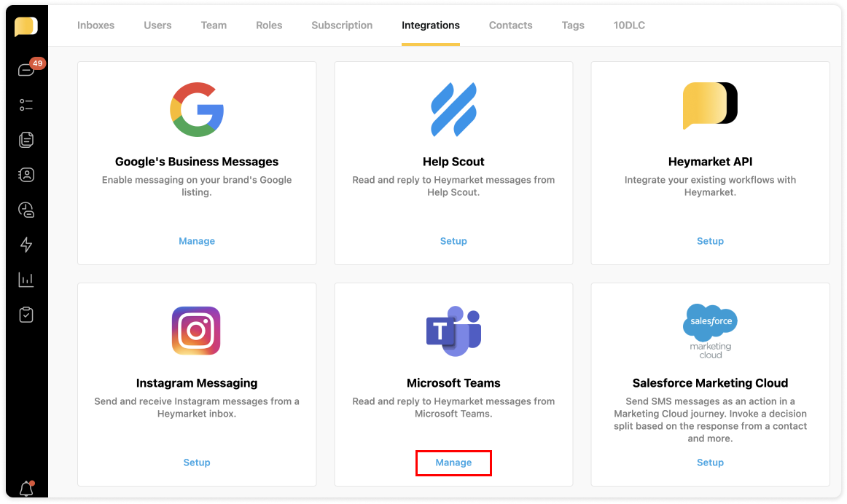Manage Google's Business Messages integration
This screenshot has height=504, width=847.
[197, 241]
